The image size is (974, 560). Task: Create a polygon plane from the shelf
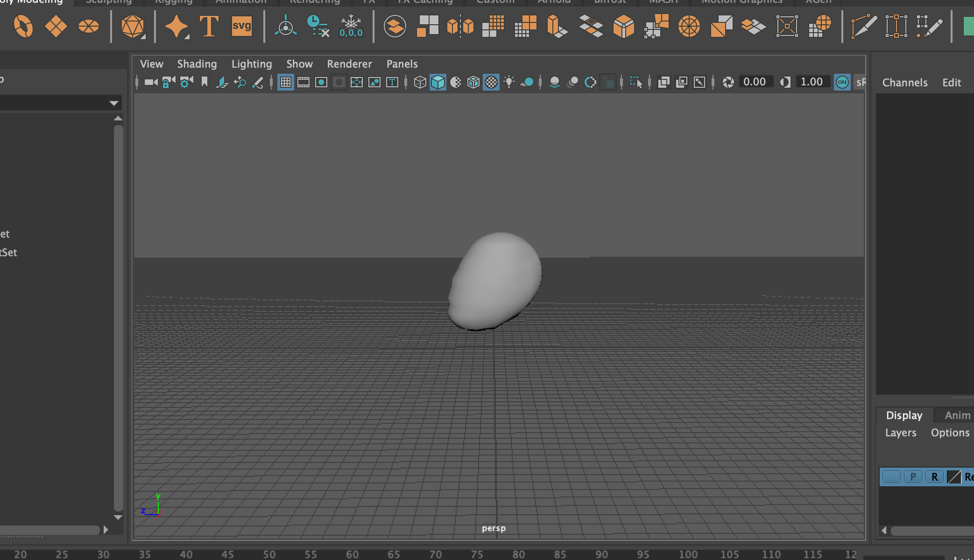[x=56, y=26]
